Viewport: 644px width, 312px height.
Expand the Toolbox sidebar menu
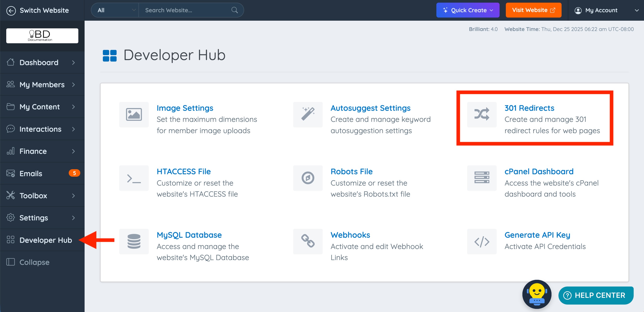tap(42, 195)
